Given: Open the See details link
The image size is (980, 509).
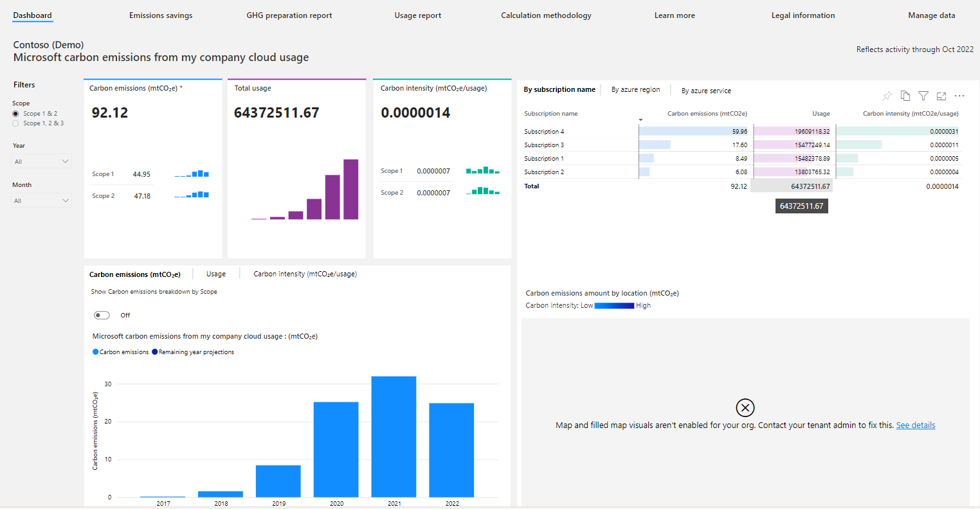Looking at the screenshot, I should coord(915,425).
